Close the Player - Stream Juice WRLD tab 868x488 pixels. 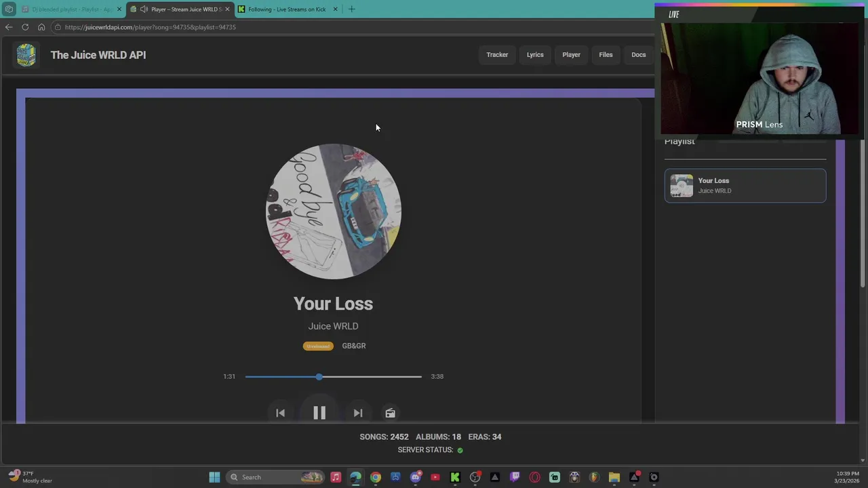tap(227, 9)
